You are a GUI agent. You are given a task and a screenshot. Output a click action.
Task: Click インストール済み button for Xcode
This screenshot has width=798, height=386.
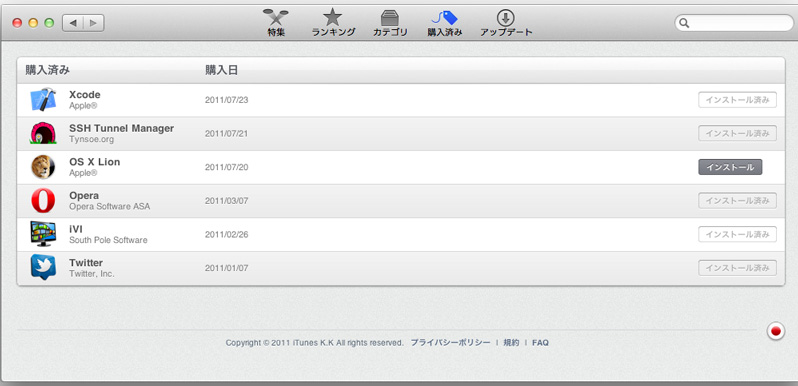click(737, 100)
